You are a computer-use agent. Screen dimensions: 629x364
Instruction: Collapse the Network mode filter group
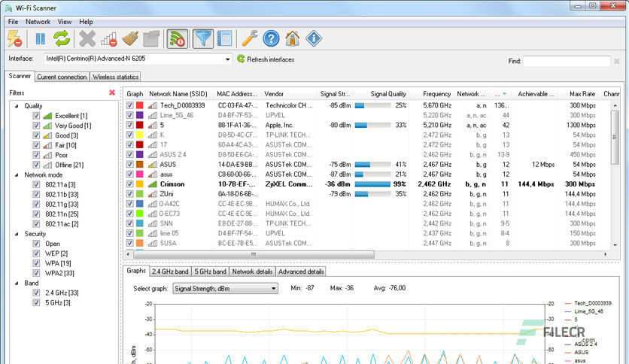coord(17,175)
